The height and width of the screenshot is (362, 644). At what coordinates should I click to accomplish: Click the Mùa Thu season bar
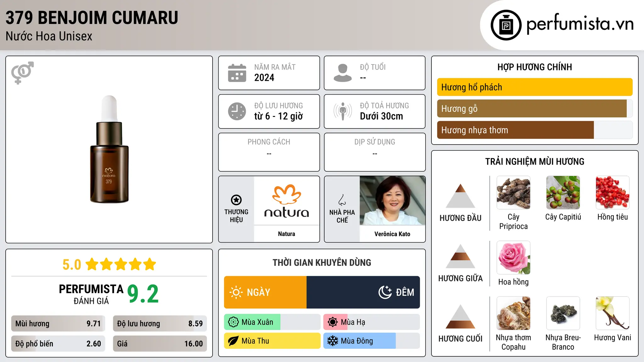[x=272, y=341]
